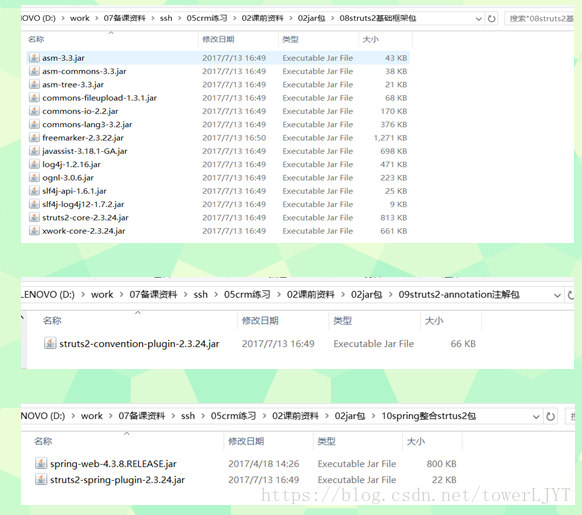Go to 02jar包 in 09struts2-annotation breadcrumb
The width and height of the screenshot is (582, 515).
pyautogui.click(x=367, y=295)
